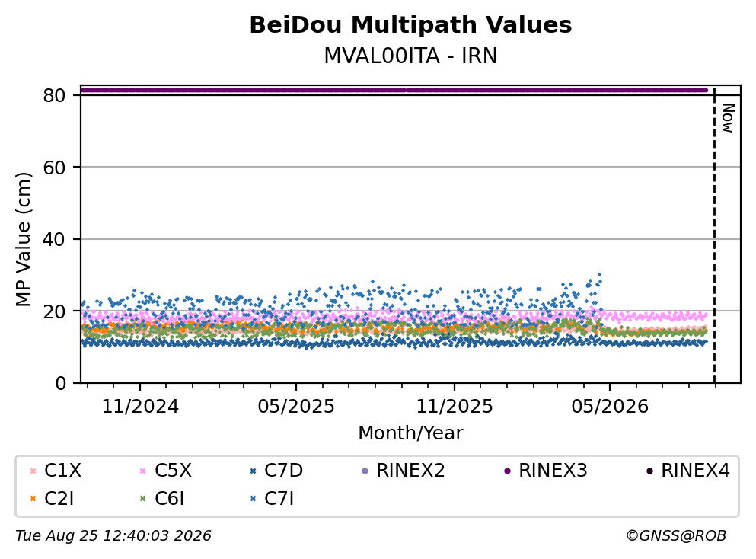Click the 05/2025 x-axis tick label
The width and height of the screenshot is (756, 559).
295,407
